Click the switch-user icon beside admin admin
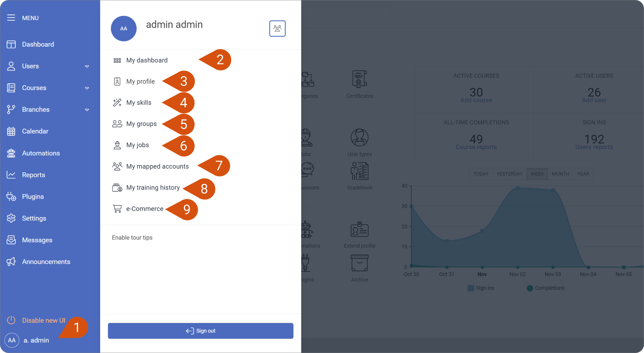Screen dimensions: 644x353 point(277,28)
